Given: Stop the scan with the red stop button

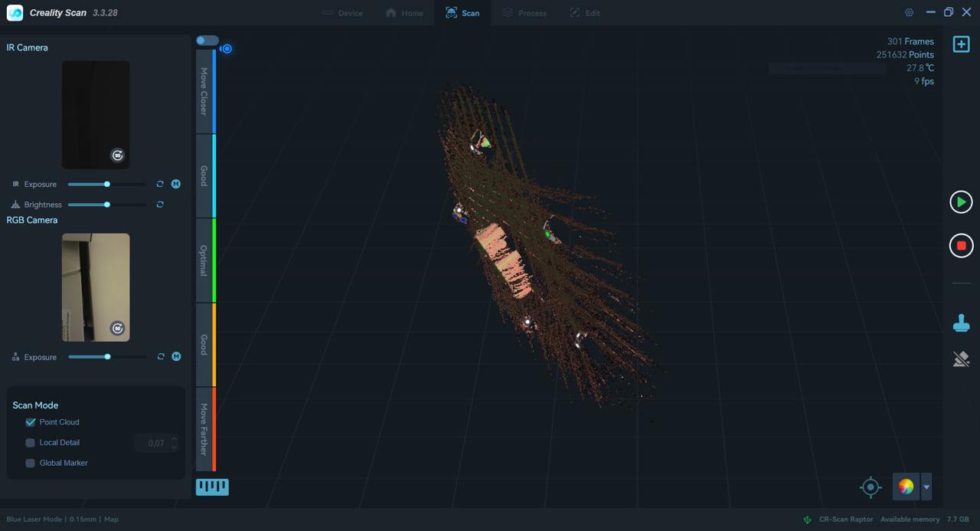Looking at the screenshot, I should (961, 246).
